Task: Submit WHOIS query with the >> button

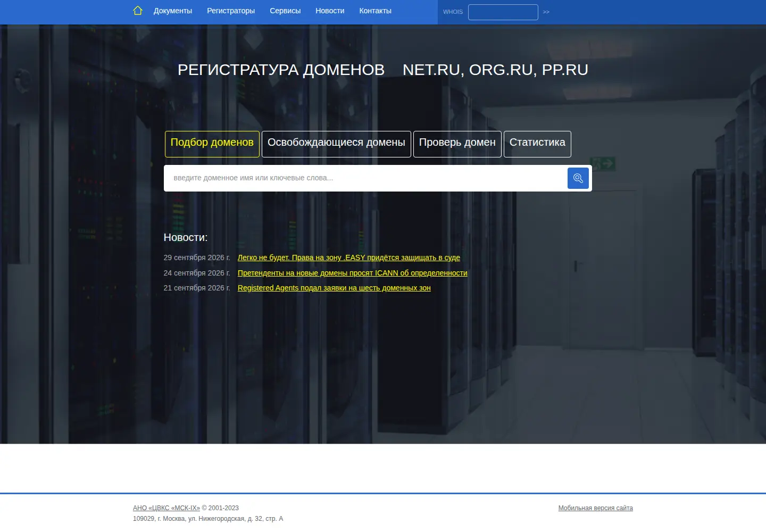Action: (546, 12)
